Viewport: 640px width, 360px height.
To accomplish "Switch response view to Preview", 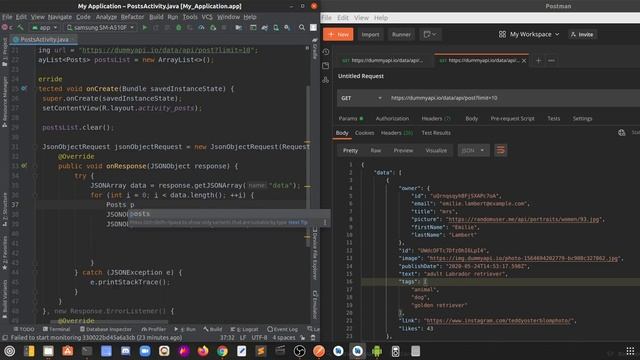I will [x=403, y=150].
